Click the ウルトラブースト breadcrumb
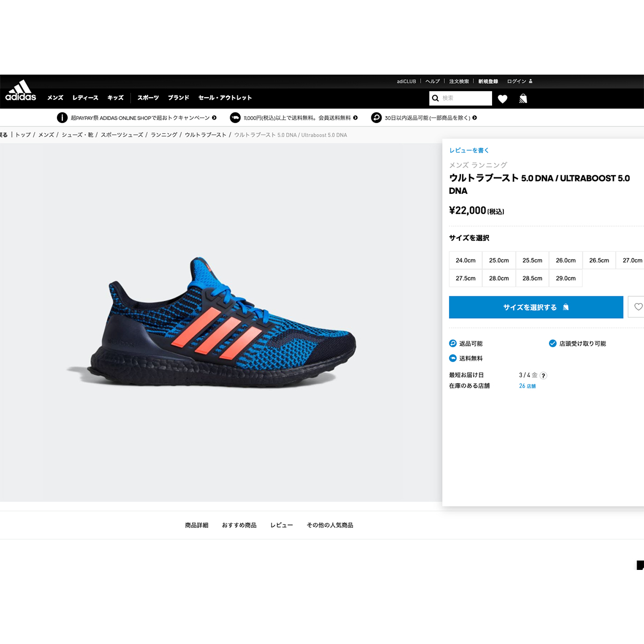644x644 pixels. click(x=206, y=135)
